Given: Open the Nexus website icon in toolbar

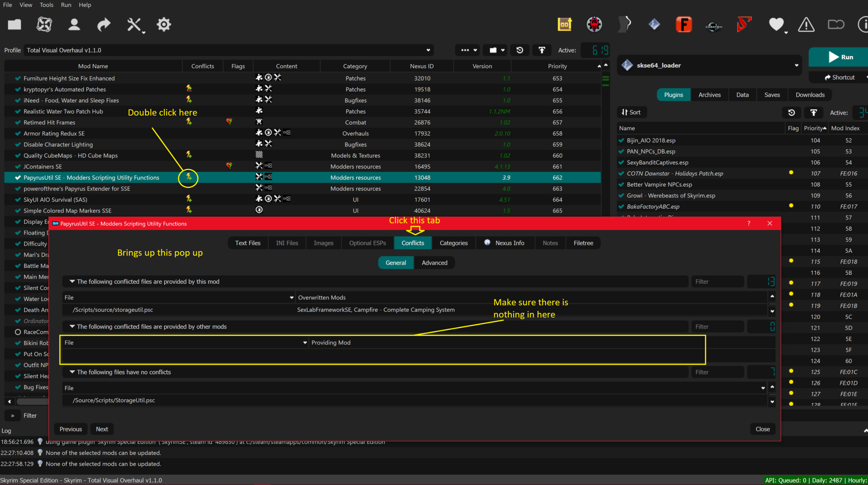Looking at the screenshot, I should point(44,24).
